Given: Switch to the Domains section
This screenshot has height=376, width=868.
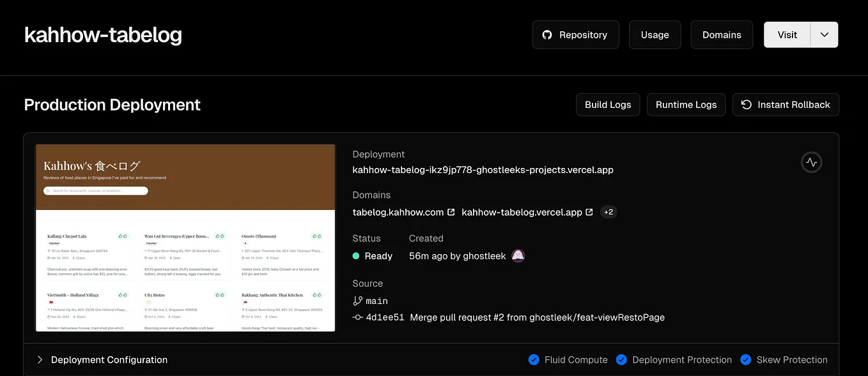Looking at the screenshot, I should (x=722, y=34).
